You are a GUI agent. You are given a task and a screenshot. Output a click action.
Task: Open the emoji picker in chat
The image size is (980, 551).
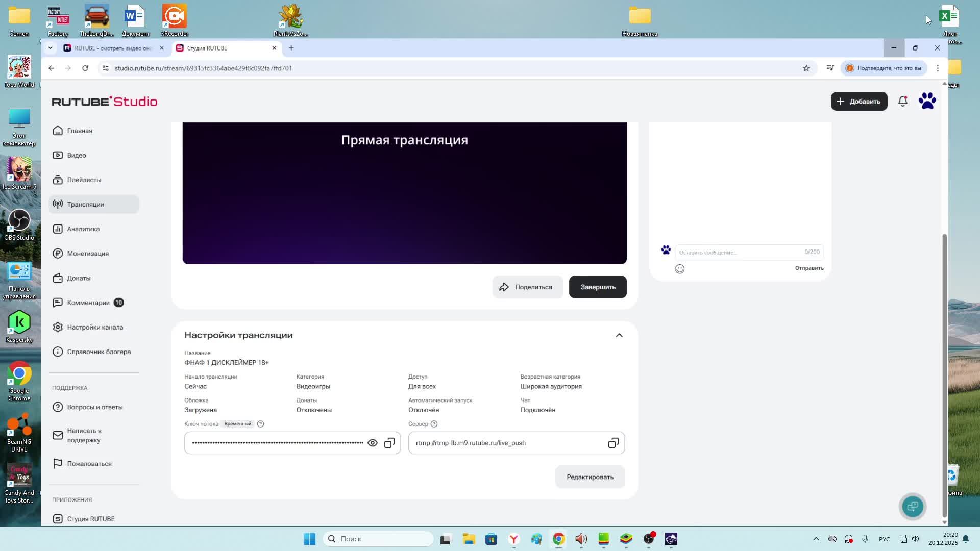point(679,269)
